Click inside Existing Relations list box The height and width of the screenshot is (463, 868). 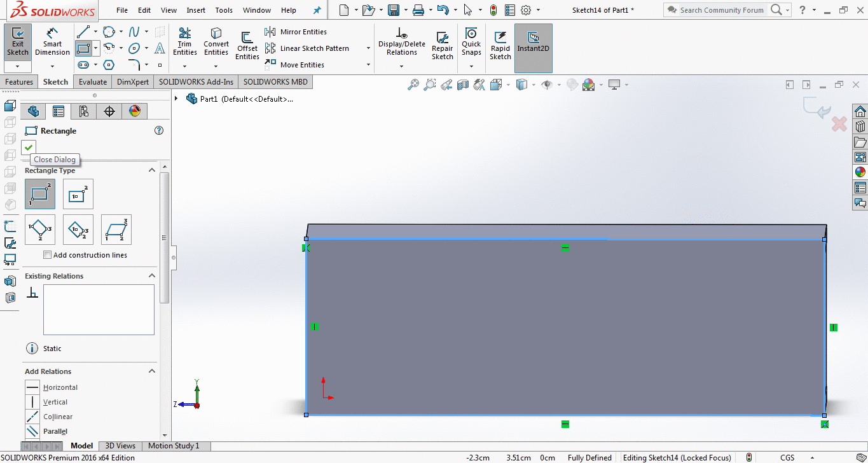click(99, 310)
